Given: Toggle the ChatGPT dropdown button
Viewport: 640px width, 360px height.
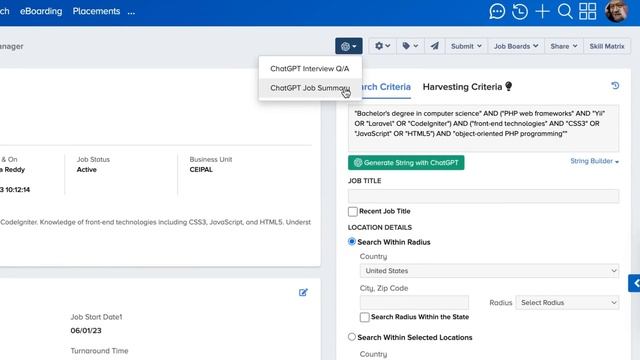Looking at the screenshot, I should 349,46.
